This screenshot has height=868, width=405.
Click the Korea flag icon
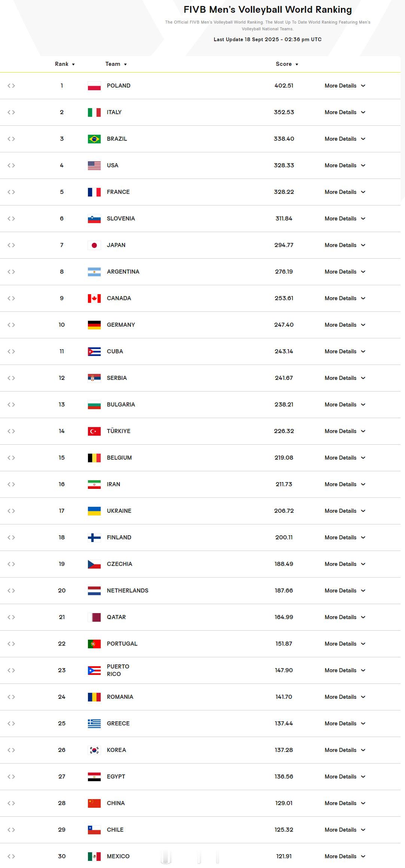coord(94,750)
